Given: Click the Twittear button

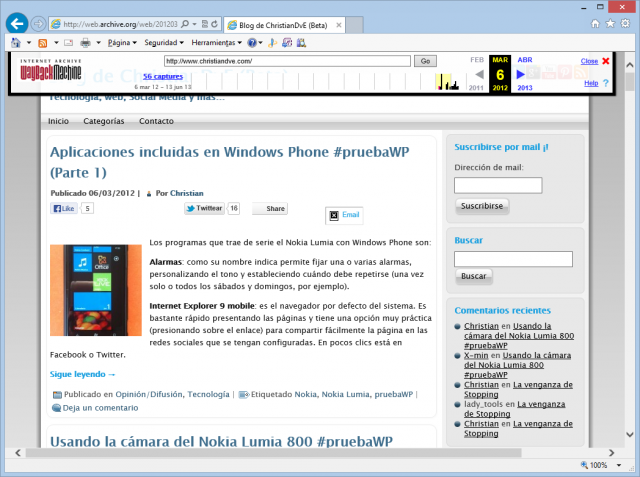Looking at the screenshot, I should pos(204,208).
